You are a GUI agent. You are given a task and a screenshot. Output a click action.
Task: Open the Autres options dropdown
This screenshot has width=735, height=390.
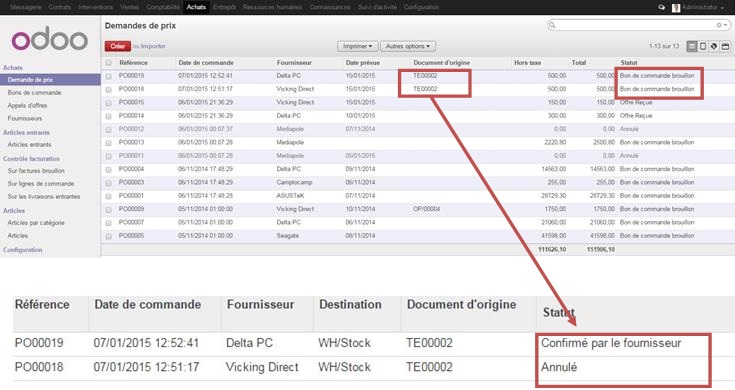point(407,46)
